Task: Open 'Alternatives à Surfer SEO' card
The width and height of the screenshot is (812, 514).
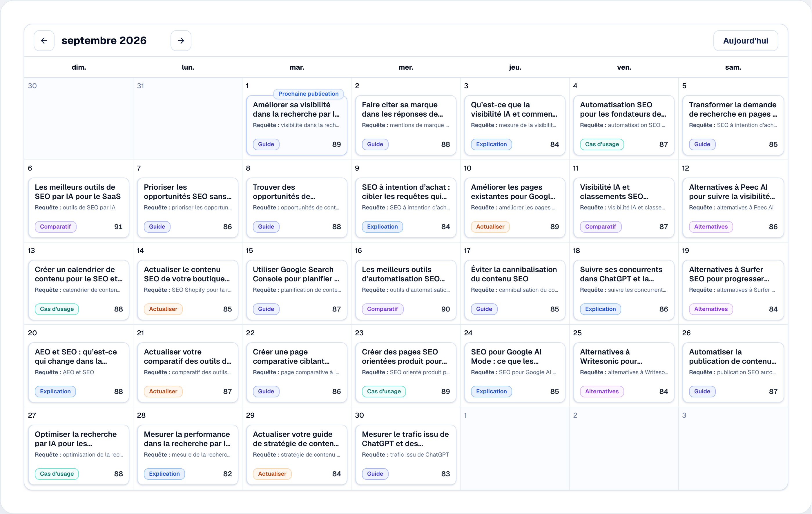Action: coord(733,290)
